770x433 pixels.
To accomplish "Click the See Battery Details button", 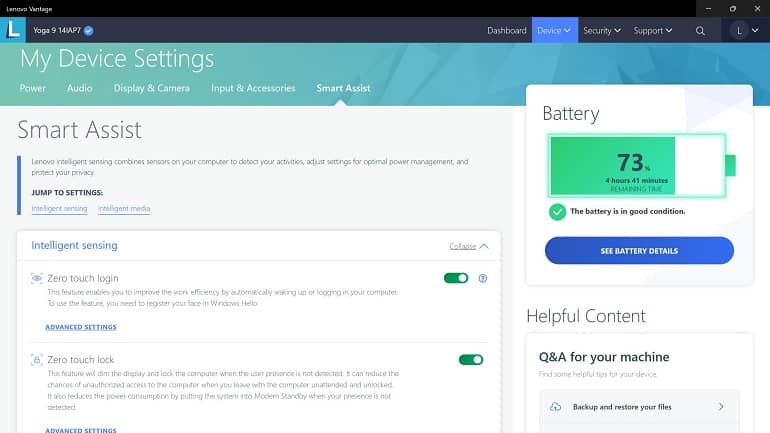I will pyautogui.click(x=639, y=250).
